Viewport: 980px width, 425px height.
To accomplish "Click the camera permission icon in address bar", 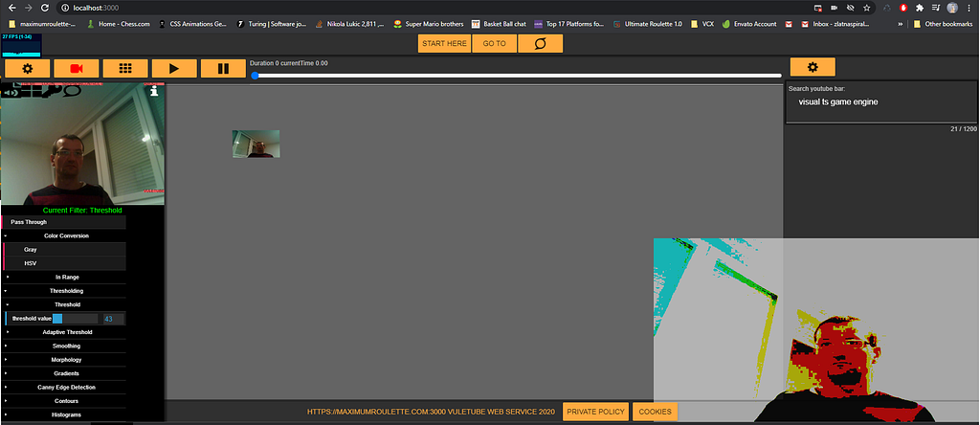I will click(835, 8).
